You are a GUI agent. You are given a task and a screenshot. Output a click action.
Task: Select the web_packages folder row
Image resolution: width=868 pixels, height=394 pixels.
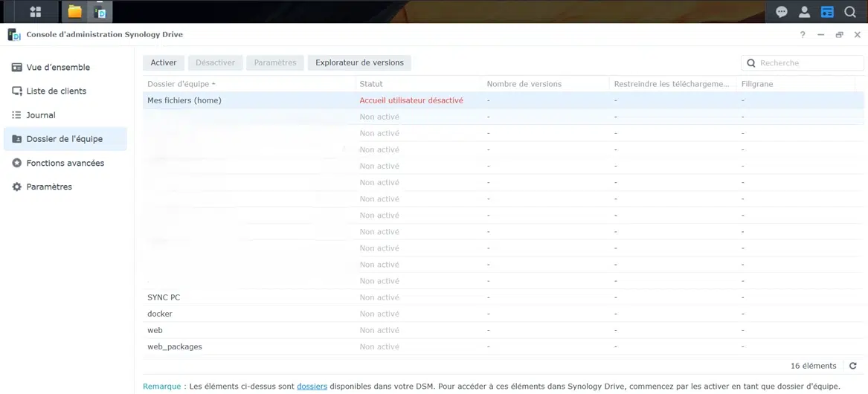(x=504, y=346)
